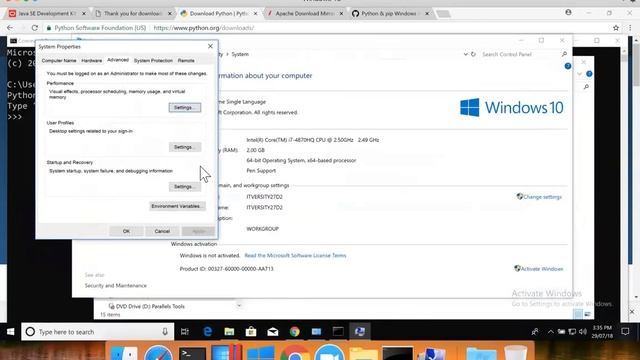The image size is (640, 360).
Task: Open Finder from macOS dock
Action: pyautogui.click(x=124, y=353)
